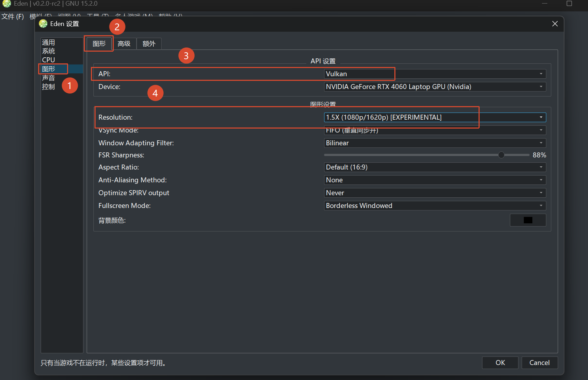588x380 pixels.
Task: Open the Device dropdown for NVIDIA GPU
Action: (435, 87)
